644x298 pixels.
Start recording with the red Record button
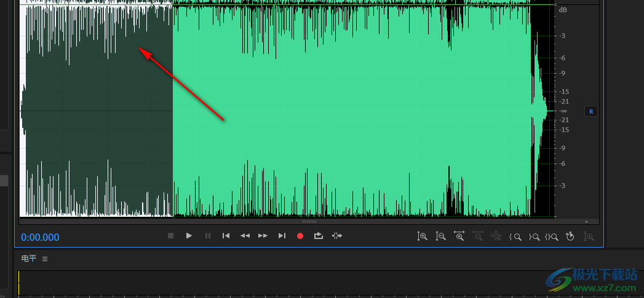[x=300, y=236]
